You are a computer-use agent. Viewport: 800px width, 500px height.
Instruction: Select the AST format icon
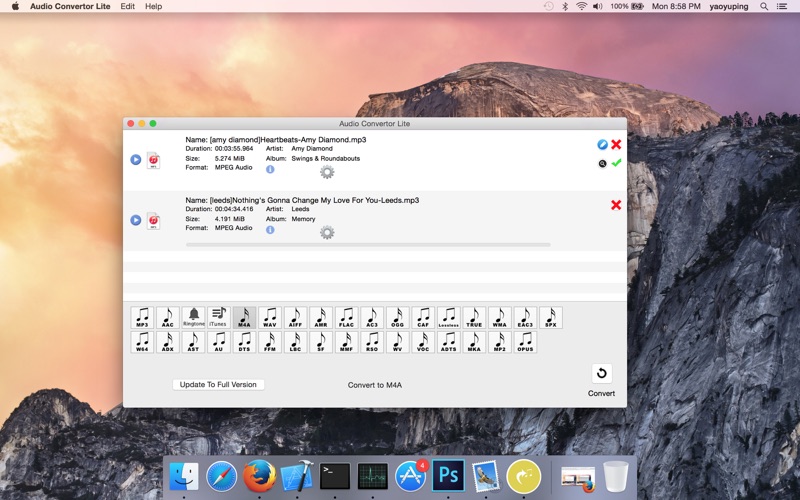193,342
